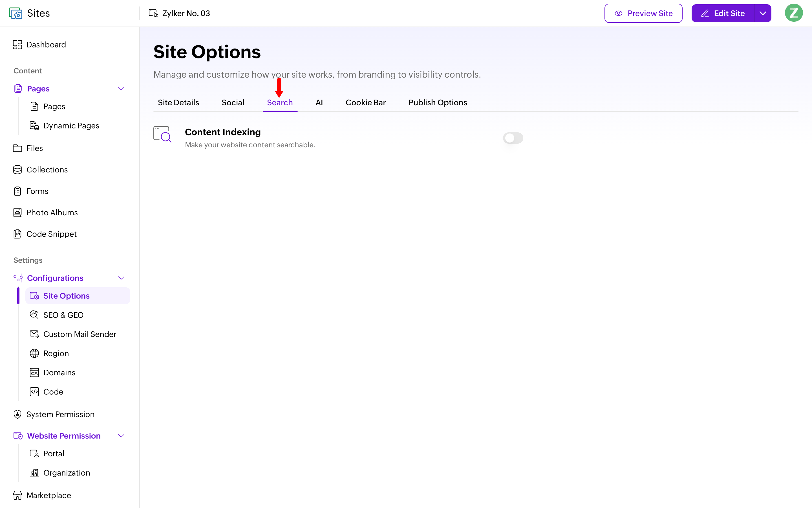Select the Search tab
The height and width of the screenshot is (508, 812).
(280, 102)
